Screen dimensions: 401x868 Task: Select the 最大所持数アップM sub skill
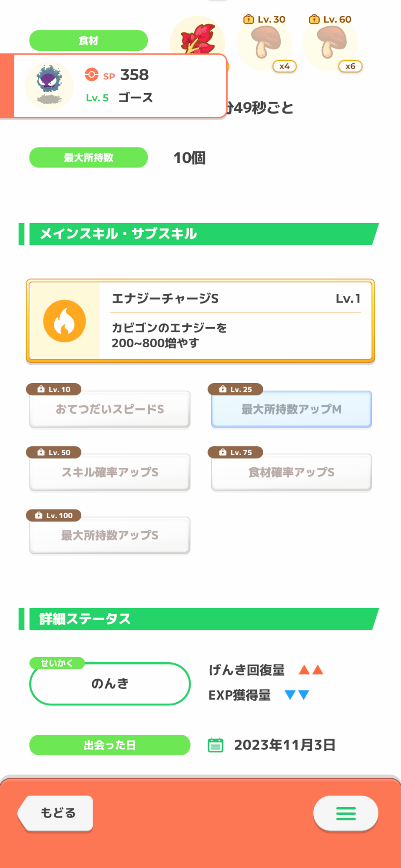point(292,409)
